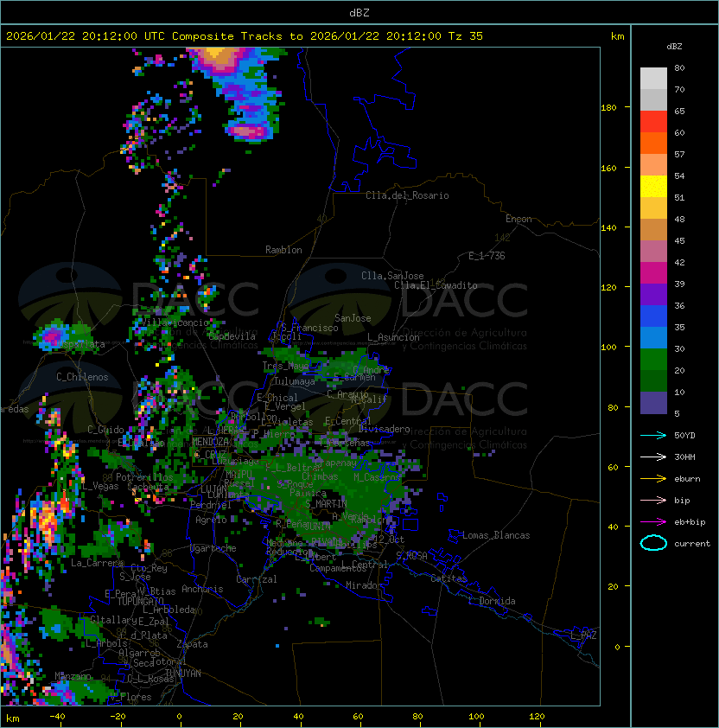Click the 'dBZ' heading above color legend

pyautogui.click(x=674, y=47)
